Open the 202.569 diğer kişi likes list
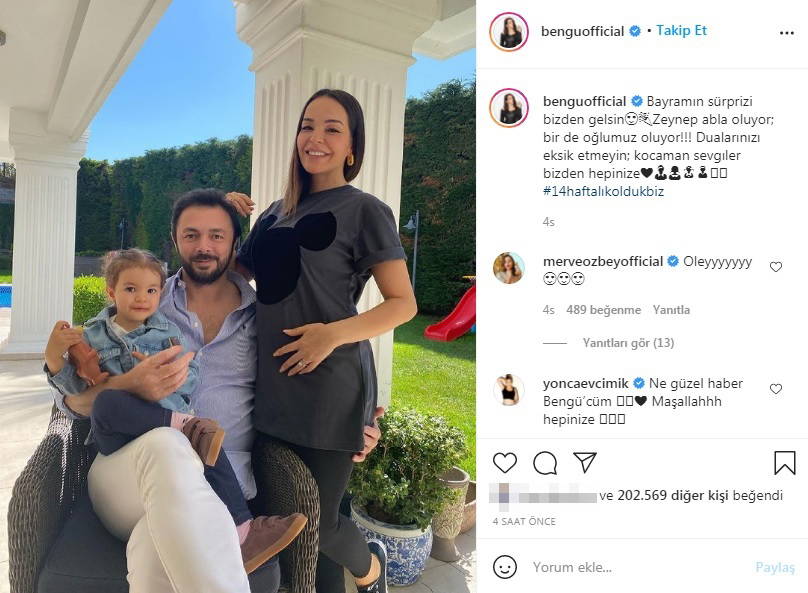This screenshot has width=808, height=593. [x=672, y=496]
